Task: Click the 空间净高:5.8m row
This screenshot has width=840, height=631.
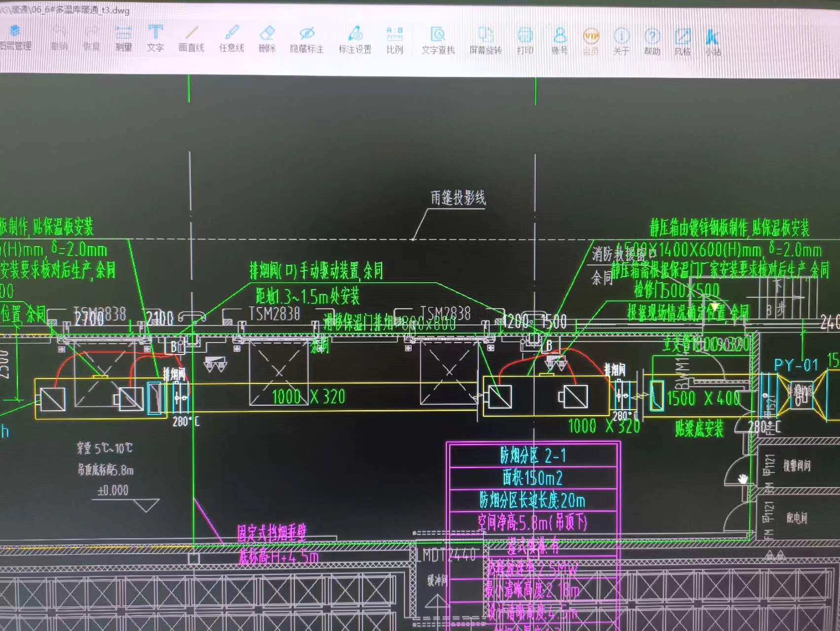Action: tap(532, 522)
